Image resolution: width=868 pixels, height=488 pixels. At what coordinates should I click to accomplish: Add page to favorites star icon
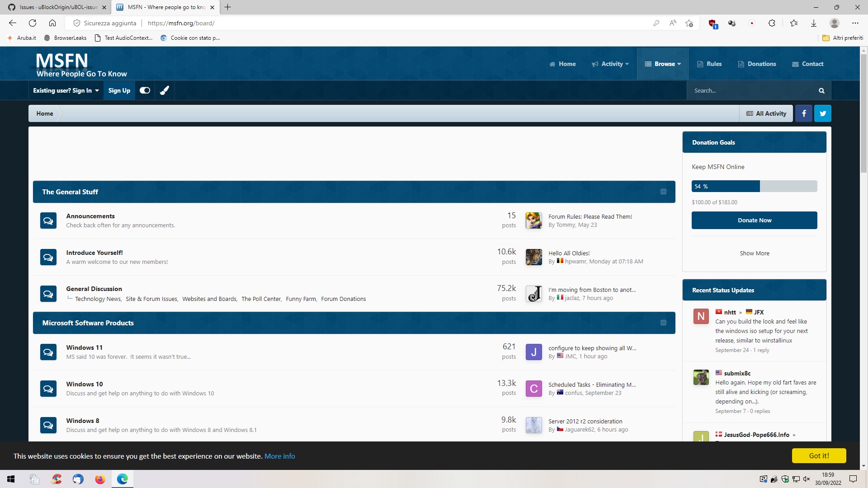689,23
